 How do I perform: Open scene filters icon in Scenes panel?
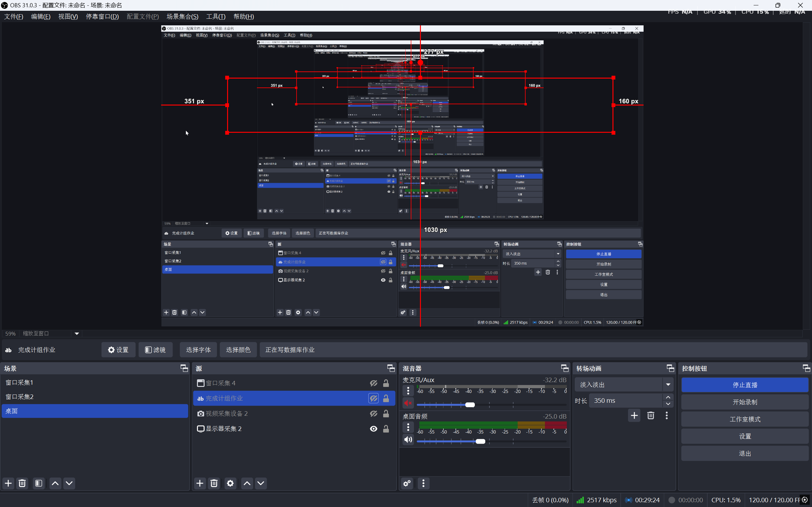point(39,483)
